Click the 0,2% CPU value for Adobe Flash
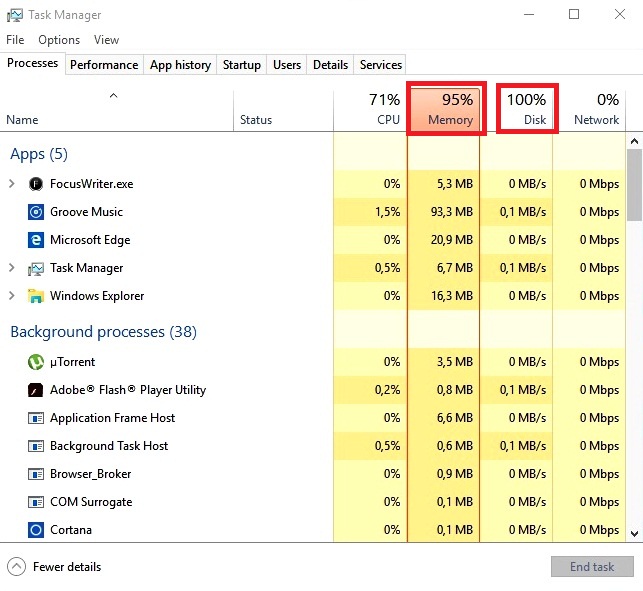Image resolution: width=643 pixels, height=591 pixels. pyautogui.click(x=388, y=390)
